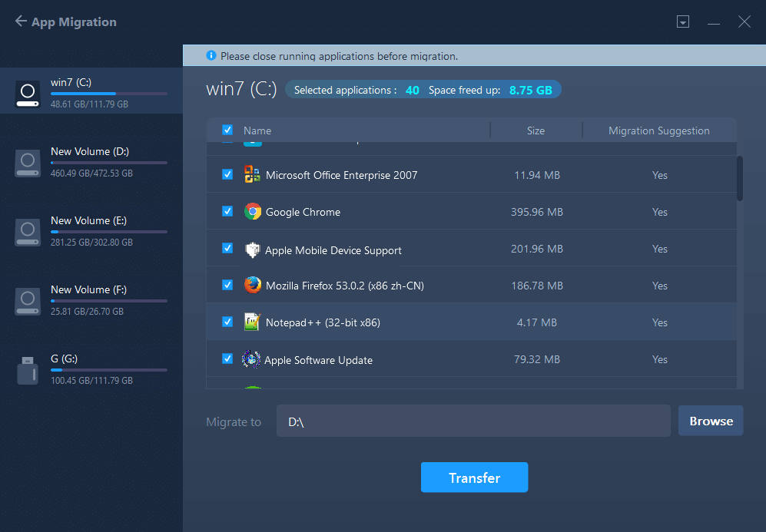766x532 pixels.
Task: Click the Space freed up 8.75 GB value
Action: tap(531, 91)
